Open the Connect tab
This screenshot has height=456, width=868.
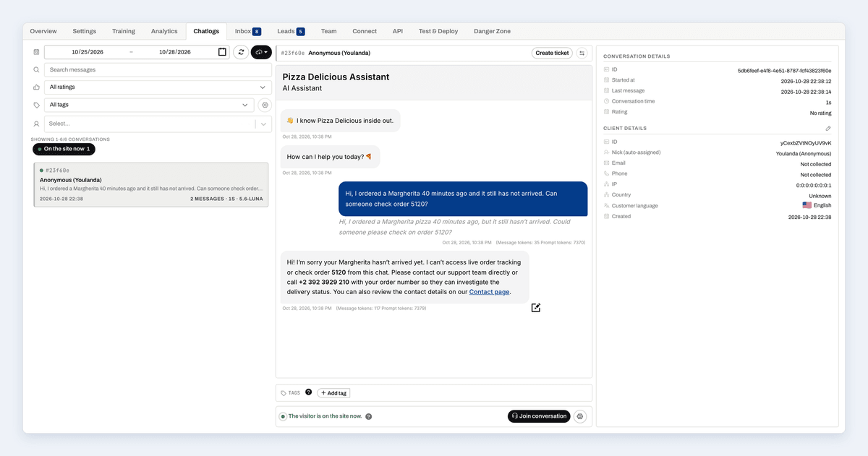[x=365, y=31]
